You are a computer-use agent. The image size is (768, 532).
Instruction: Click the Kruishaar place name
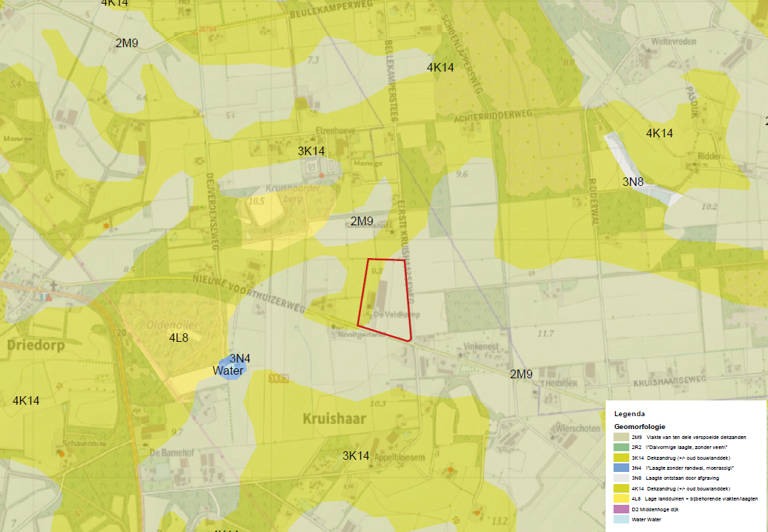334,418
